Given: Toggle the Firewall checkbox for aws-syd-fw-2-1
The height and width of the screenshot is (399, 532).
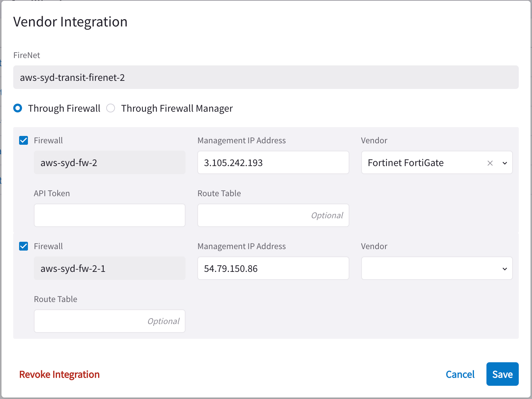Looking at the screenshot, I should [x=24, y=246].
